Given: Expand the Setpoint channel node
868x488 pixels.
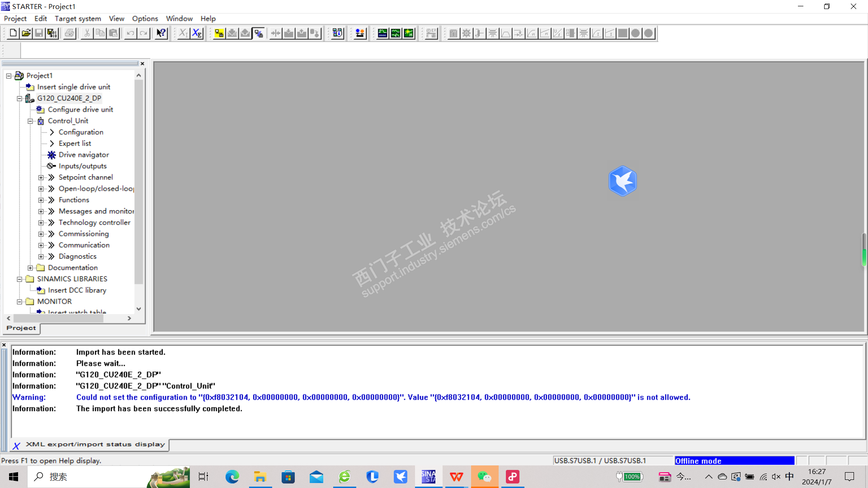Looking at the screenshot, I should click(41, 178).
